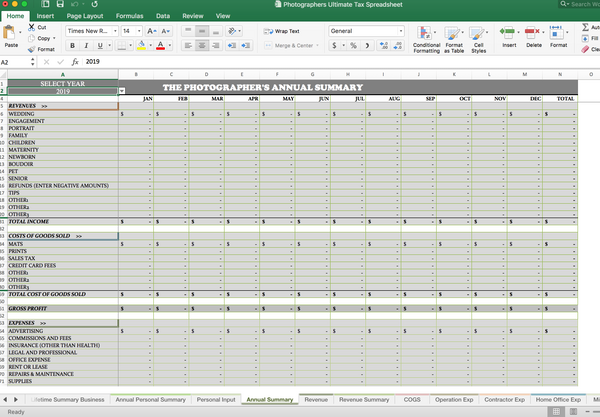The height and width of the screenshot is (417, 600).
Task: Click Merge & Center
Action: point(292,46)
